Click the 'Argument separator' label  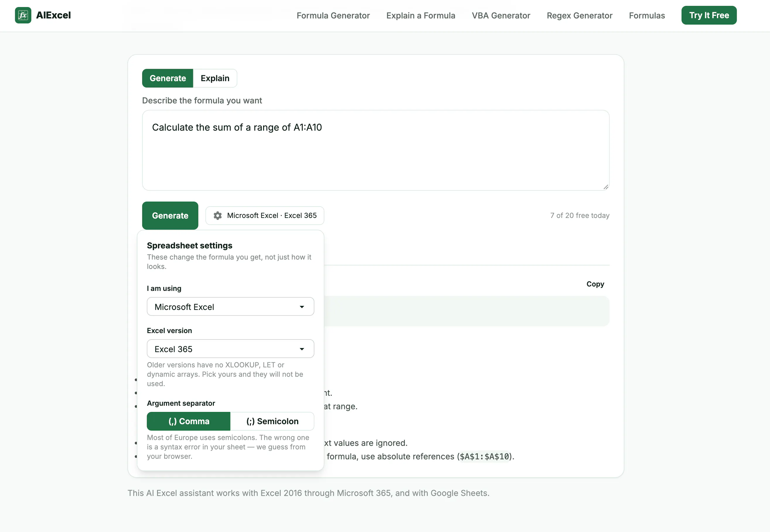181,403
